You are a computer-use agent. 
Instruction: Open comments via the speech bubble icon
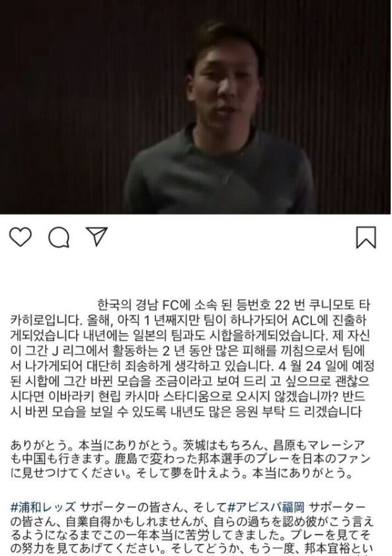point(58,237)
